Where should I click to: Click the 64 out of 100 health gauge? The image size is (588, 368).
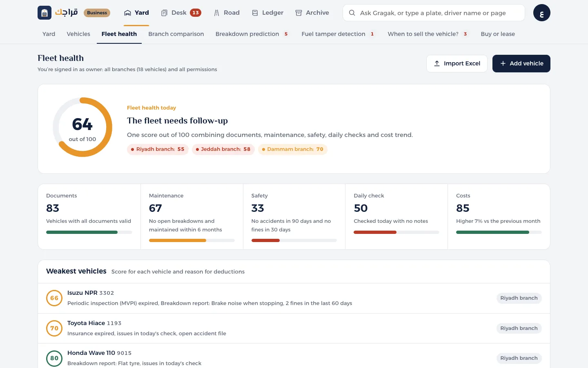point(82,127)
